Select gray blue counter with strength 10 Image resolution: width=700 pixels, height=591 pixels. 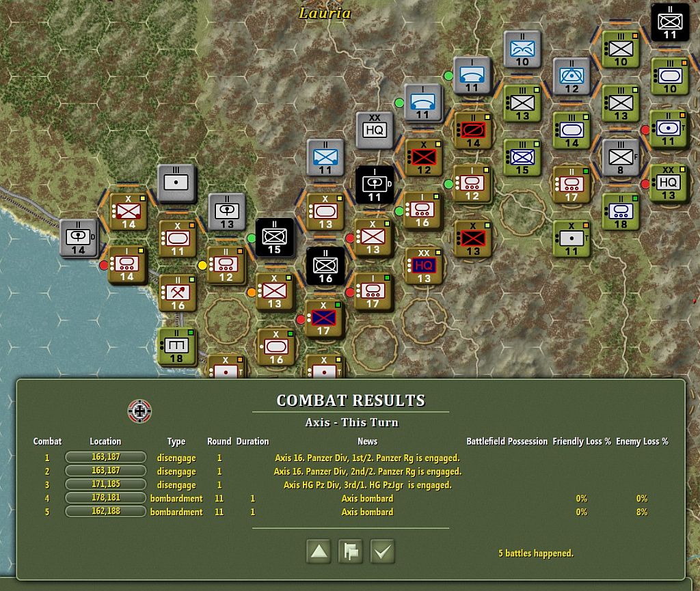[522, 49]
